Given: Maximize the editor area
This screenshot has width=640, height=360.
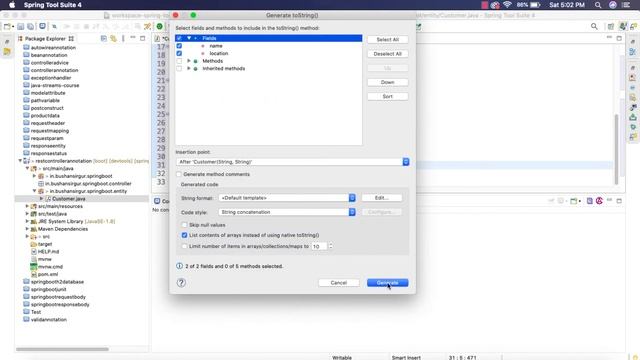Looking at the screenshot, I should tap(619, 38).
